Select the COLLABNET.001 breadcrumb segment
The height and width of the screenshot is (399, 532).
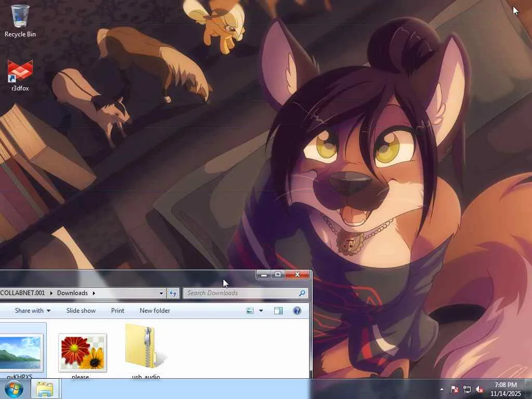pyautogui.click(x=22, y=293)
